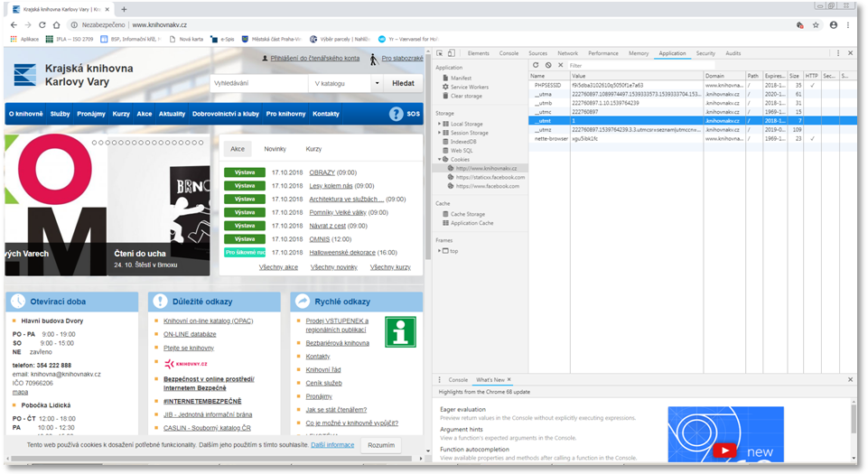Open the Chrome three-dot menu
The height and width of the screenshot is (474, 868).
click(848, 25)
